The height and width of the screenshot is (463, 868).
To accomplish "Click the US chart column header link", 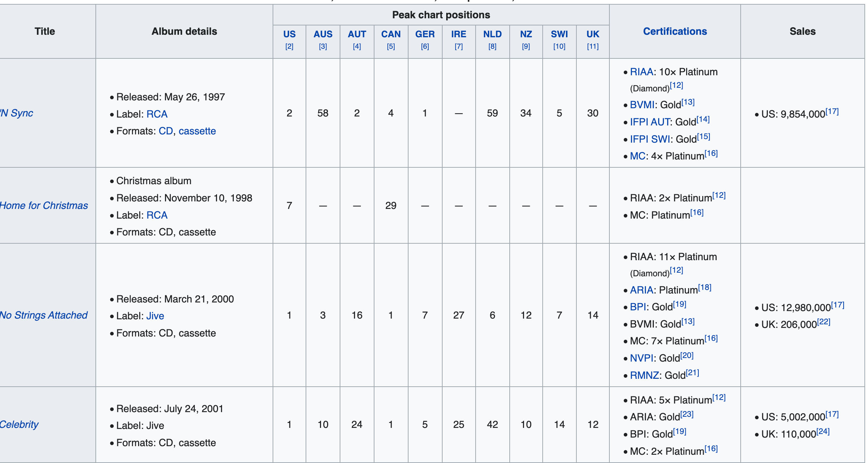I will click(x=289, y=34).
